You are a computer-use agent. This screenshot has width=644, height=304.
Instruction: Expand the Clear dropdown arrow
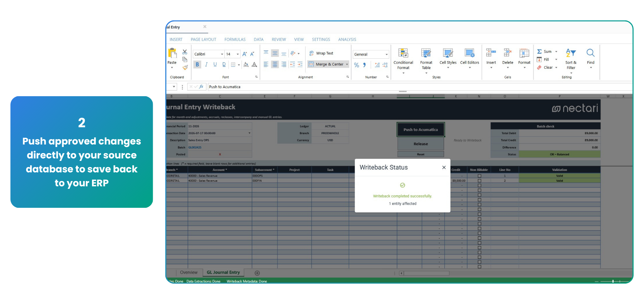tap(556, 67)
